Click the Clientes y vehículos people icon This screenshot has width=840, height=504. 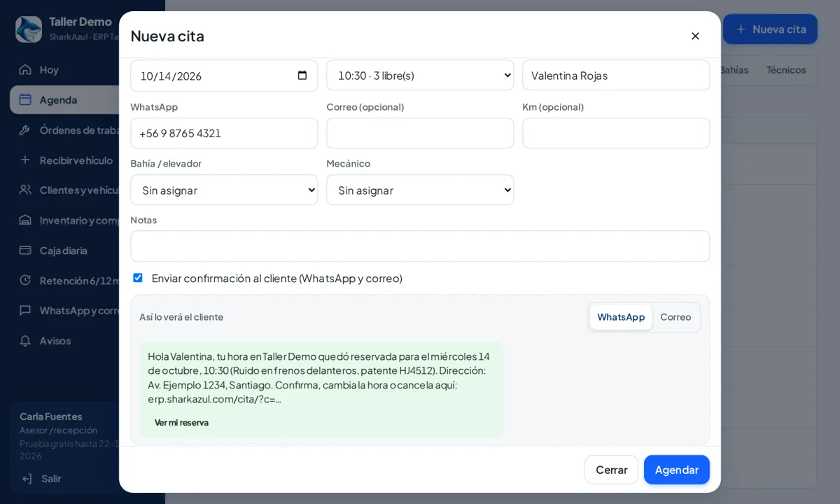tap(25, 190)
